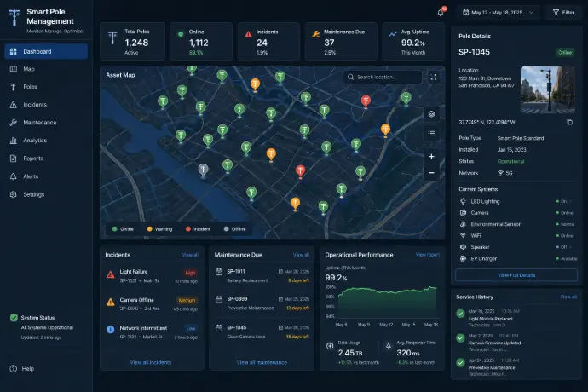This screenshot has width=588, height=392.
Task: Toggle the Speaker Off control
Action: tap(564, 247)
